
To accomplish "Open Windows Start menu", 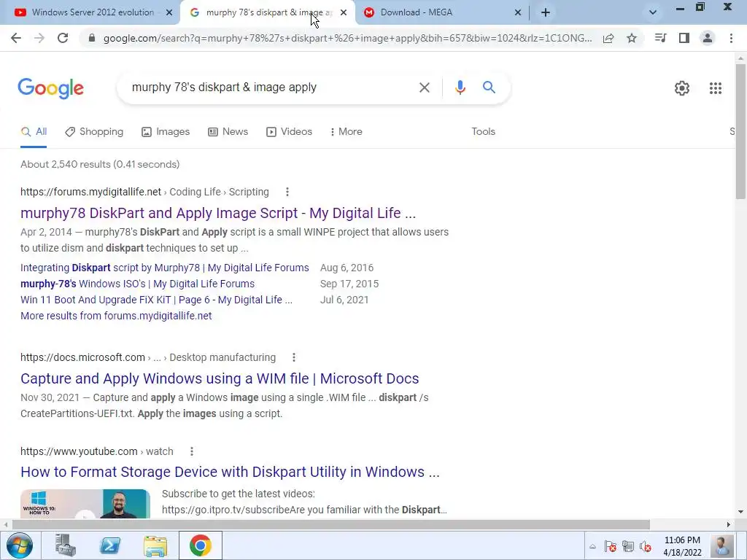I will [x=20, y=545].
